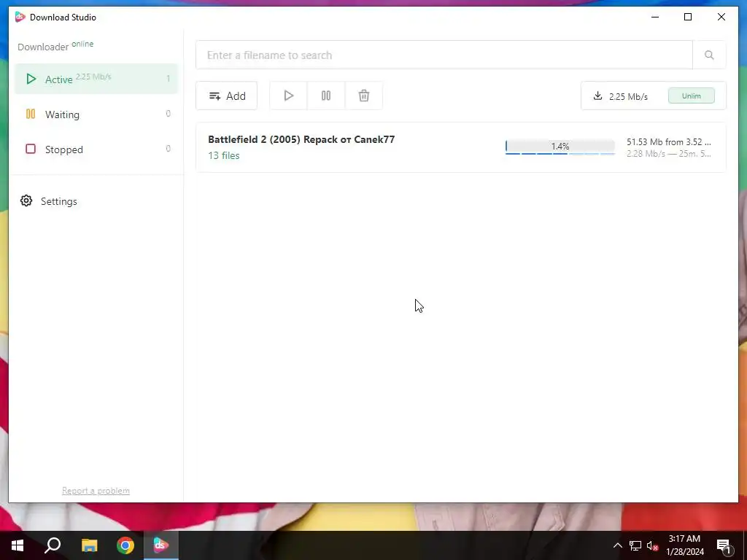Select the Battlefield 2 (2005) Repack download

tap(461, 147)
